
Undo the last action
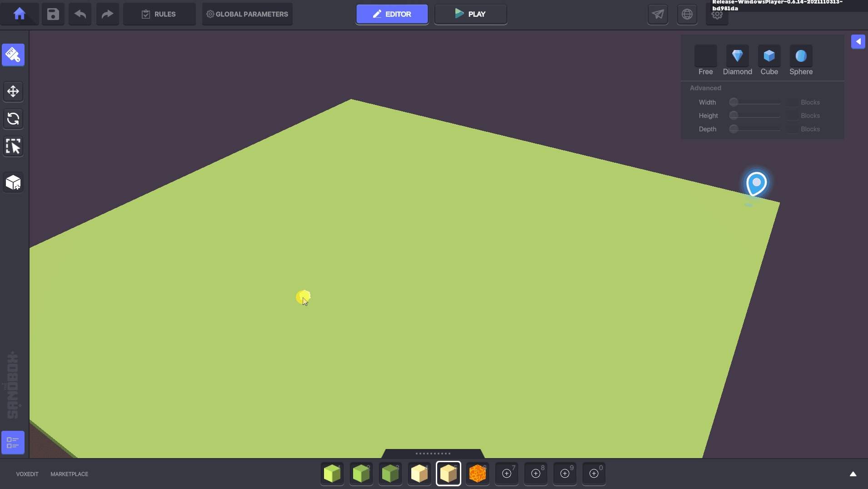80,14
